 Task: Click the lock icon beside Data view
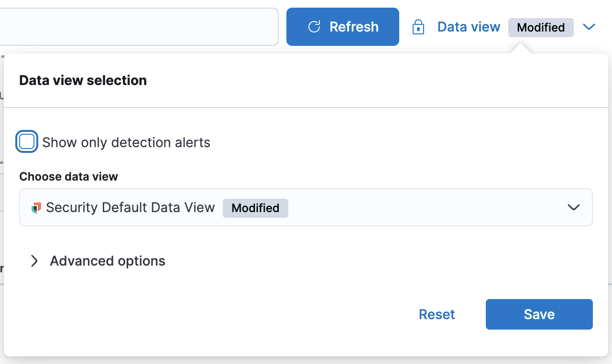[x=418, y=27]
